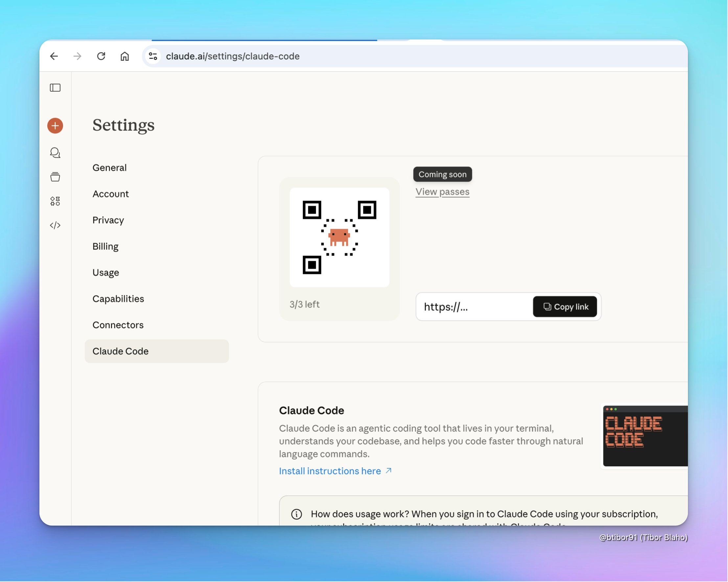This screenshot has height=582, width=728.
Task: Go back to the previous browser page
Action: pos(54,56)
